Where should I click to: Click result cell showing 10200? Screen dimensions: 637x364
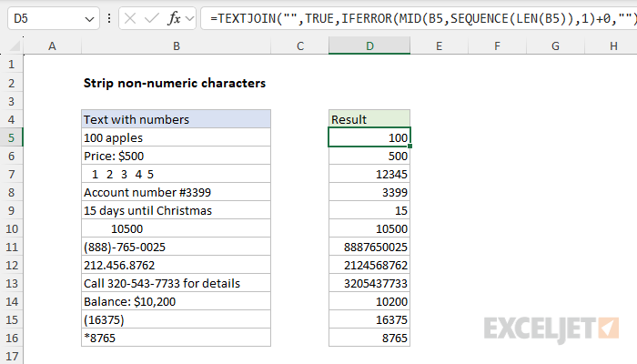click(x=369, y=301)
